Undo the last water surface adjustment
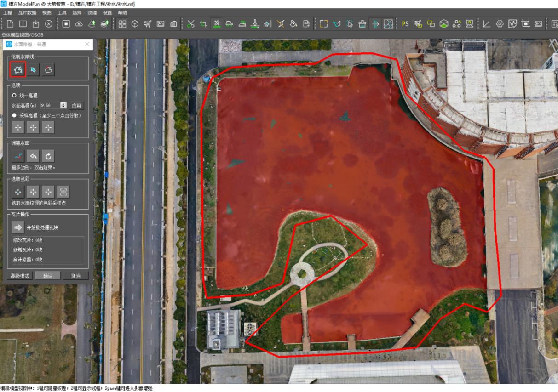The height and width of the screenshot is (392, 558). [33, 156]
